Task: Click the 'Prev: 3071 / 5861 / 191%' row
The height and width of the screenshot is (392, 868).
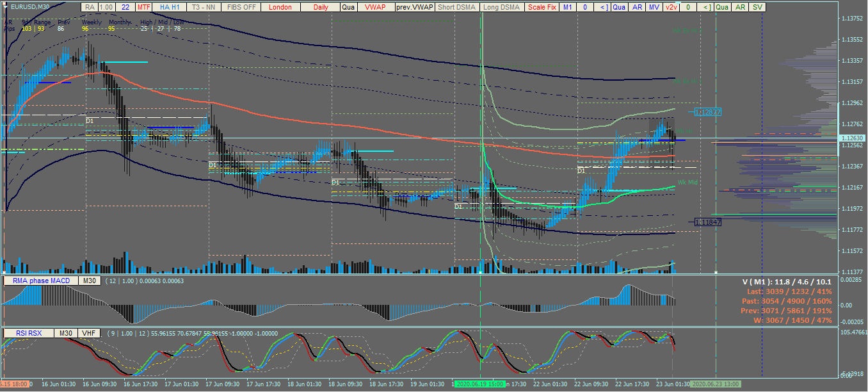Action: tap(788, 311)
